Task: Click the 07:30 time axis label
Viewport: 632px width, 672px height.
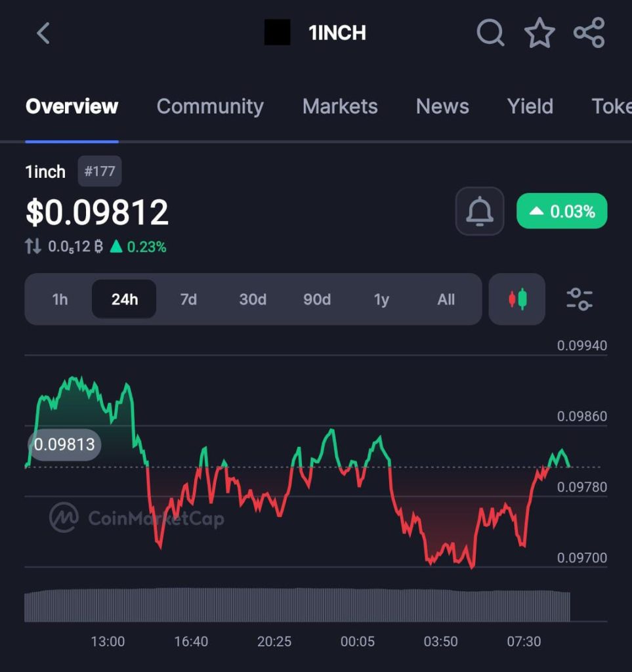Action: 524,641
